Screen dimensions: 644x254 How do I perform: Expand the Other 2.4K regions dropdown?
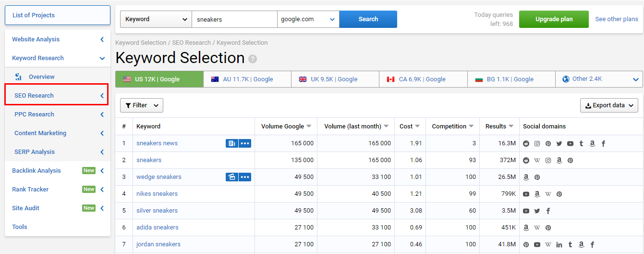point(599,79)
